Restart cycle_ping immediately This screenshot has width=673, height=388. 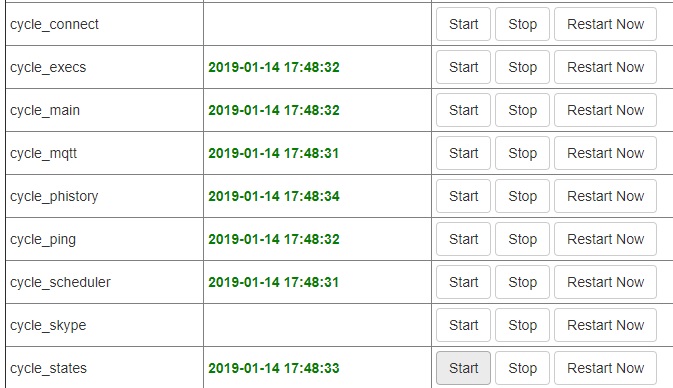point(605,239)
